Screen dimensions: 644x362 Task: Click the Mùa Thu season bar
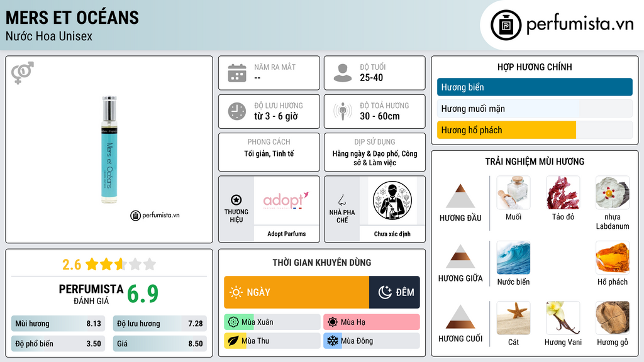(272, 341)
